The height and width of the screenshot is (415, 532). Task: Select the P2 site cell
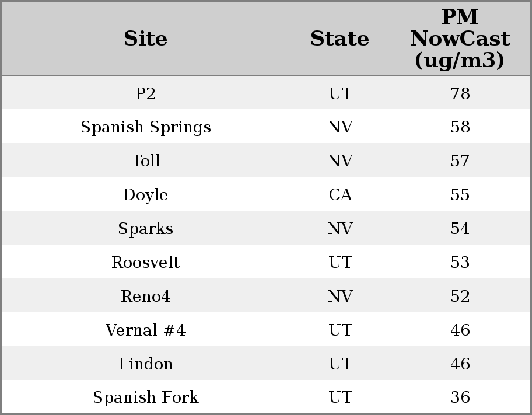coord(146,93)
